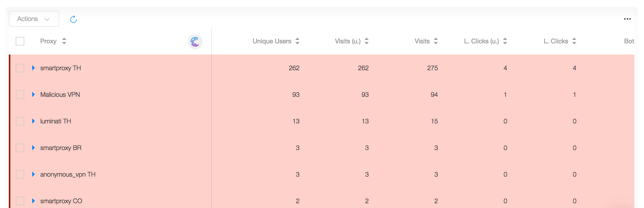Open the Actions dropdown
The width and height of the screenshot is (644, 208).
tap(34, 19)
